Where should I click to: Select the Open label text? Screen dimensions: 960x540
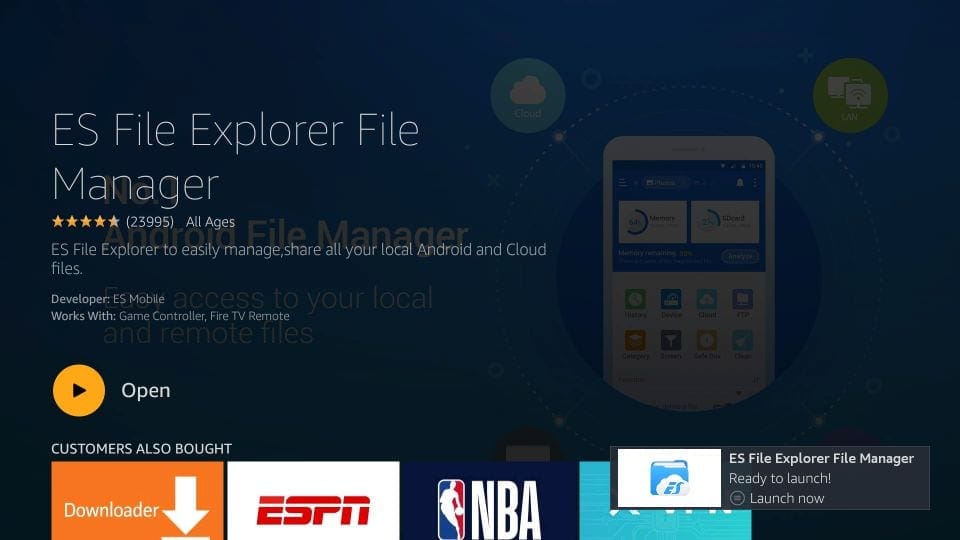point(146,391)
